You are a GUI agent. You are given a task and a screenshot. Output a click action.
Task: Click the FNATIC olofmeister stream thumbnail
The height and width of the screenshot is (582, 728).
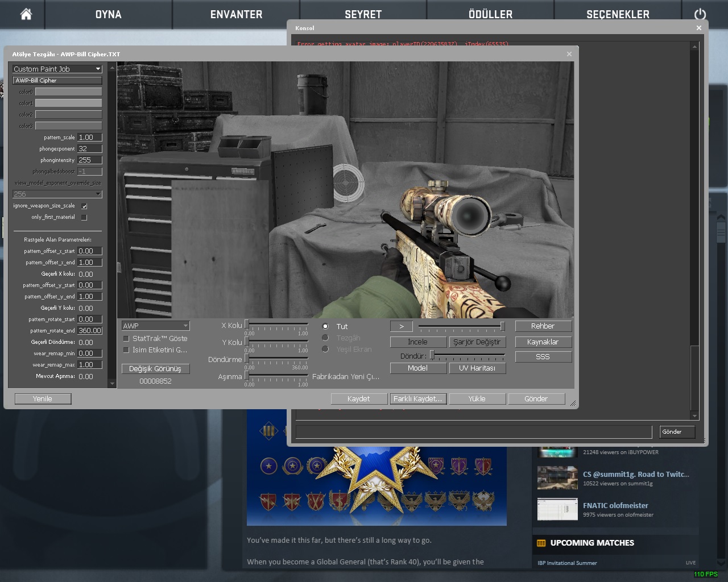point(557,509)
